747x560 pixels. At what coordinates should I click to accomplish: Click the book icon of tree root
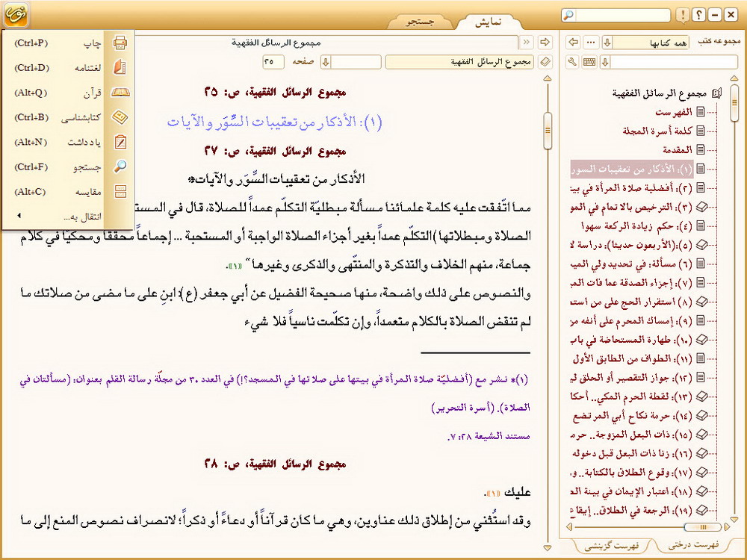(x=717, y=93)
